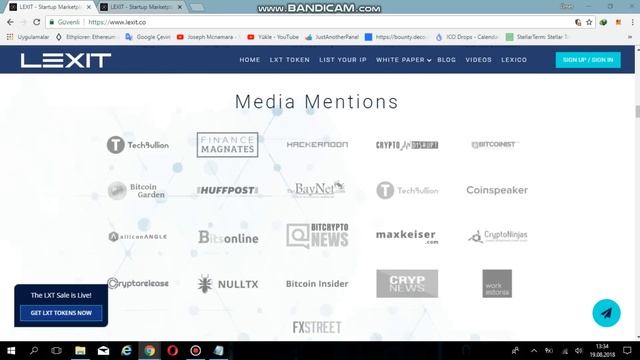This screenshot has width=640, height=360.
Task: Open the Videos nav item
Action: (x=478, y=60)
